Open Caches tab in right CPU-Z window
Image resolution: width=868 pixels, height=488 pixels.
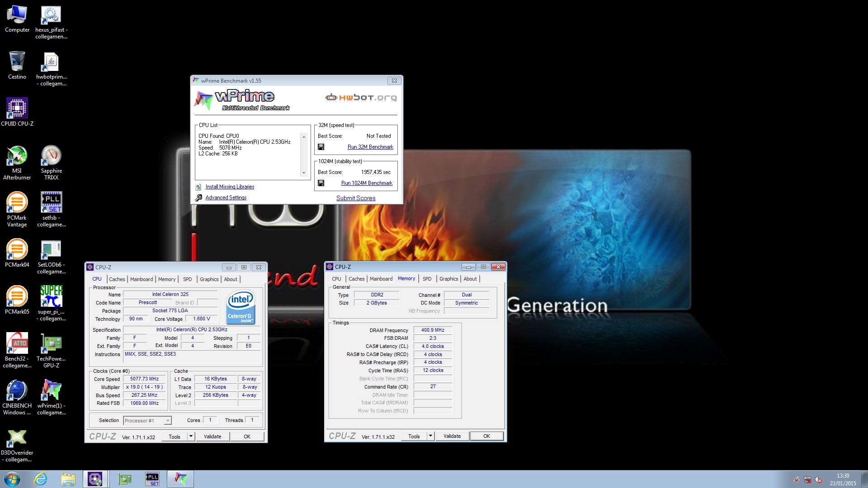(x=357, y=279)
